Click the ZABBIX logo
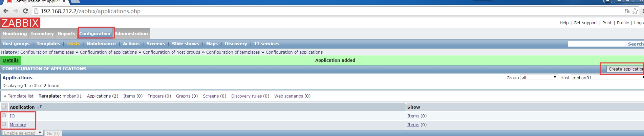 click(x=20, y=23)
